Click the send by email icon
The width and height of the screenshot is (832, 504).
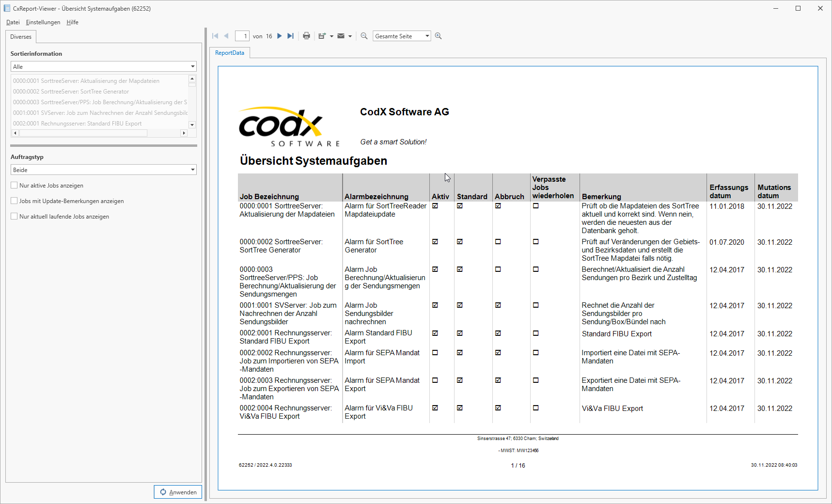click(x=341, y=36)
